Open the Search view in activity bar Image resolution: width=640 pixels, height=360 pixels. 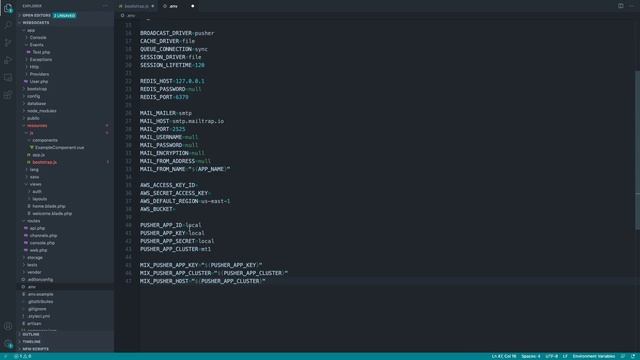coord(8,25)
